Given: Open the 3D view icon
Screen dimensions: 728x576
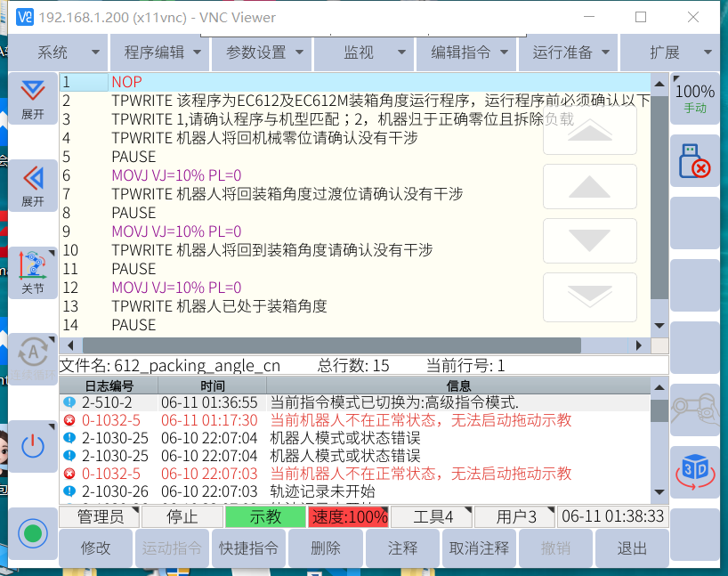Looking at the screenshot, I should point(693,472).
